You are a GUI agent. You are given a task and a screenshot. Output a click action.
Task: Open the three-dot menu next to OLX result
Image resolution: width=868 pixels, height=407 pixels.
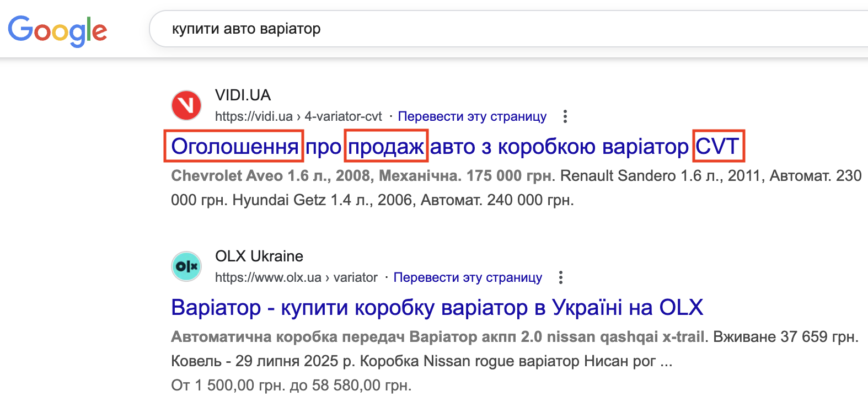pos(561,277)
